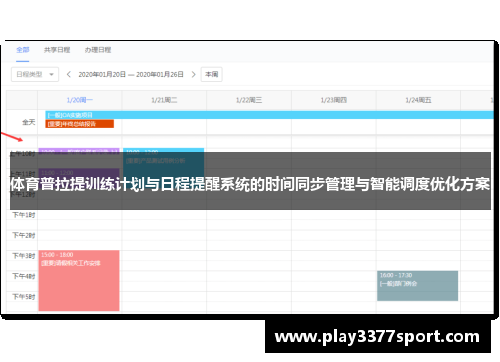This screenshot has height=362, width=500.
Task: Select the 下午2时 time label
Action: 24,235
